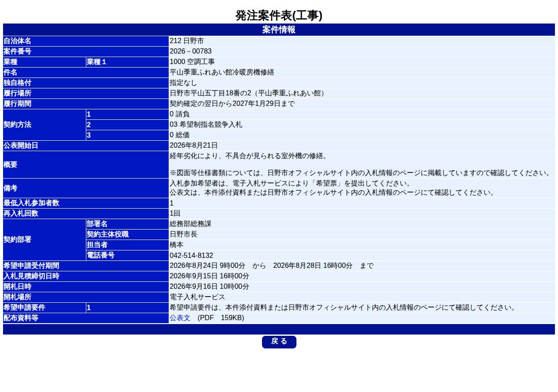558x392 pixels.
Task: Click the value 電子入札サービス
Action: (197, 297)
